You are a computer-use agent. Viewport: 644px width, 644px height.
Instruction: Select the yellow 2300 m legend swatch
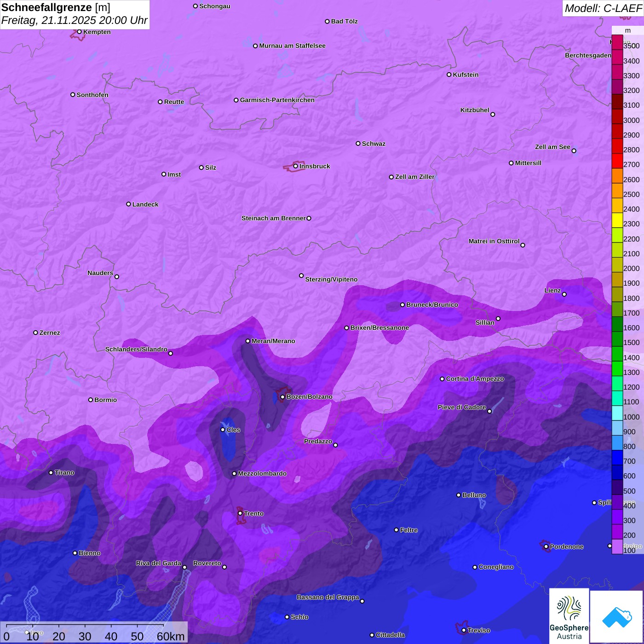[617, 220]
